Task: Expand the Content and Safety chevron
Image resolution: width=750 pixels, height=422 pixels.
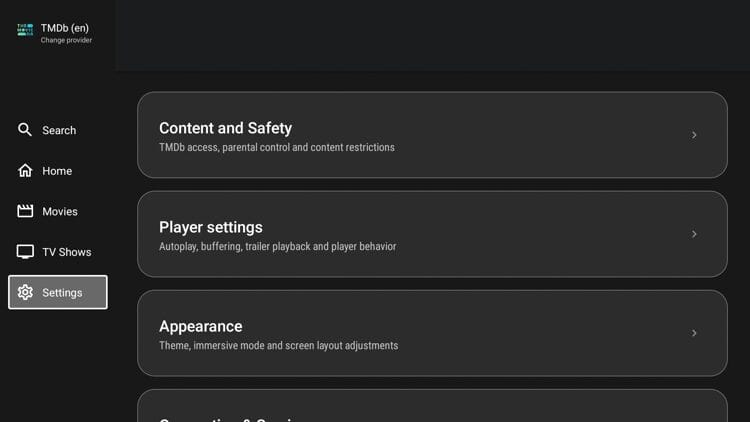Action: [x=694, y=135]
